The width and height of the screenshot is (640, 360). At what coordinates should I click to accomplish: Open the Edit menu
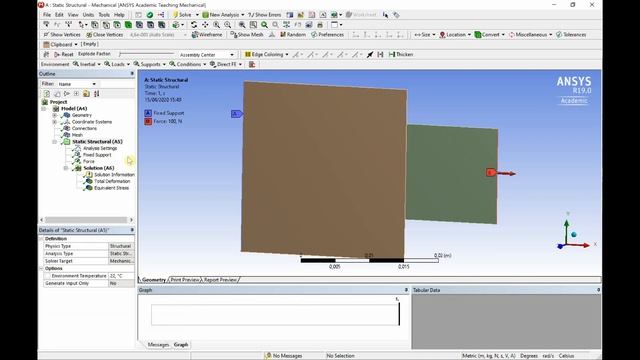point(59,15)
